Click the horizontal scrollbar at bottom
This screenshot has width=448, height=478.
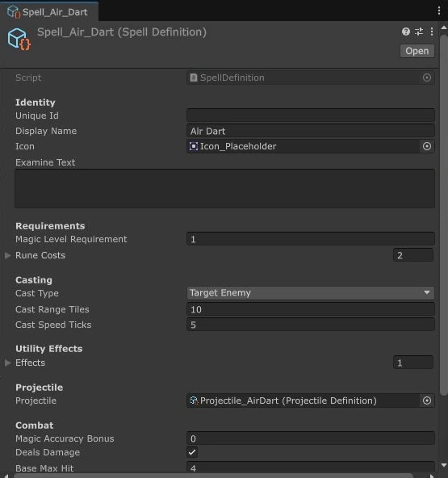213,476
